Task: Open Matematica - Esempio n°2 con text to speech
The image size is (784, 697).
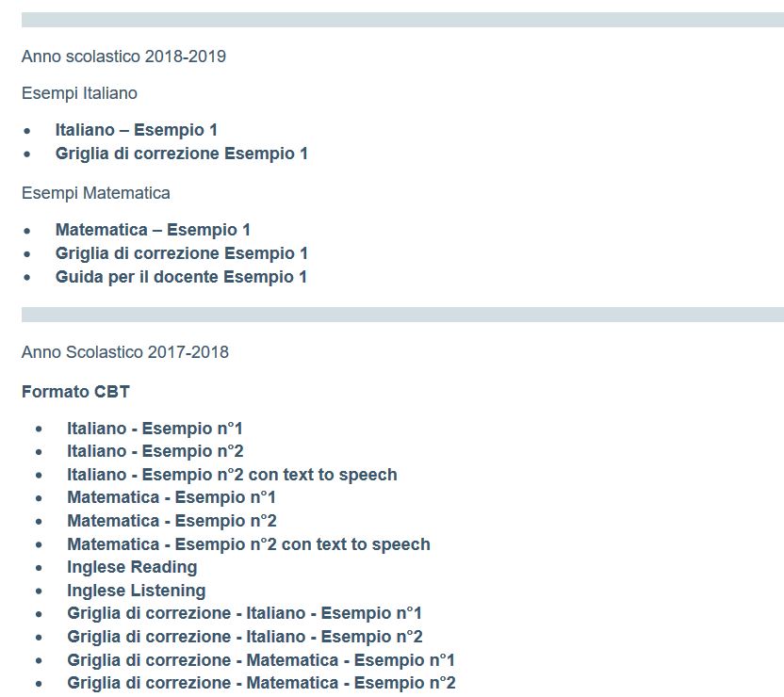Action: tap(249, 544)
